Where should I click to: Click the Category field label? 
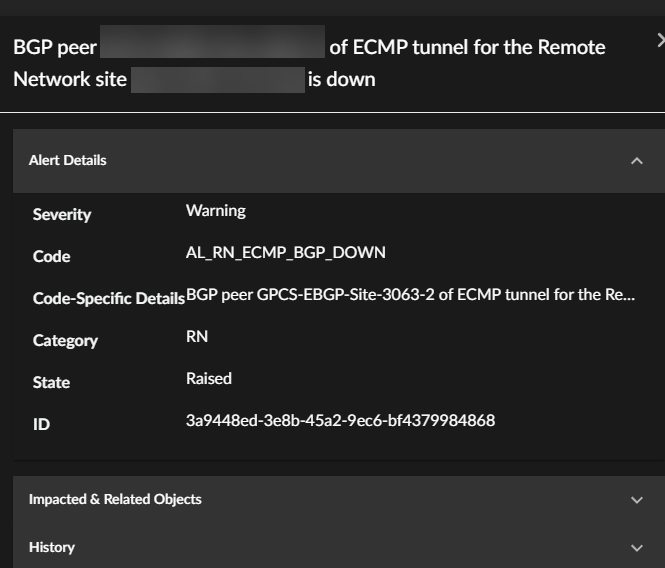point(65,340)
